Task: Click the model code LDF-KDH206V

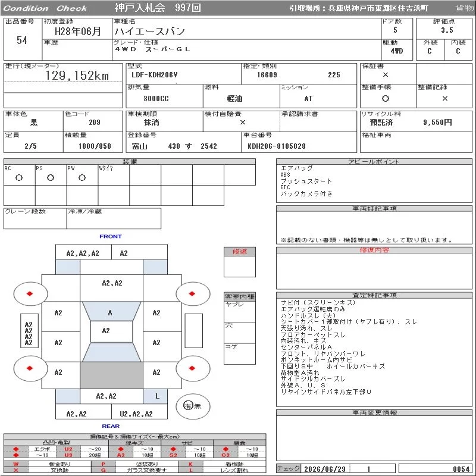Action: pyautogui.click(x=155, y=75)
